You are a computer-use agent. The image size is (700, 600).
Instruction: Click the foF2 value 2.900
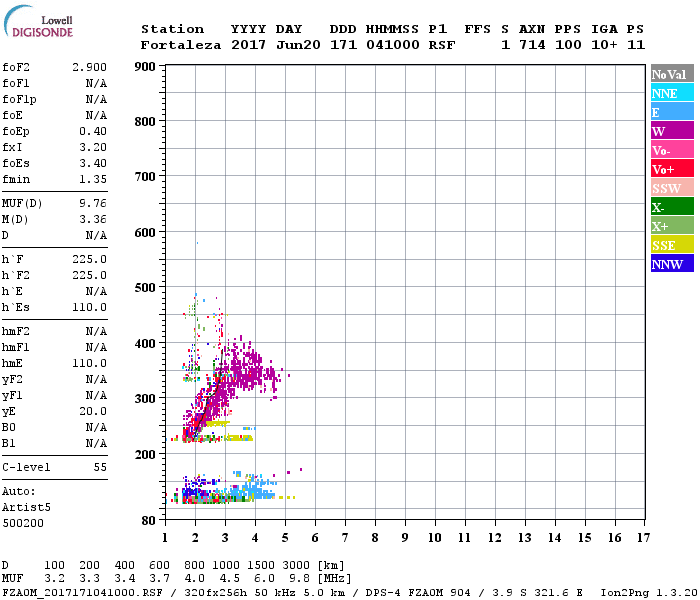(89, 67)
